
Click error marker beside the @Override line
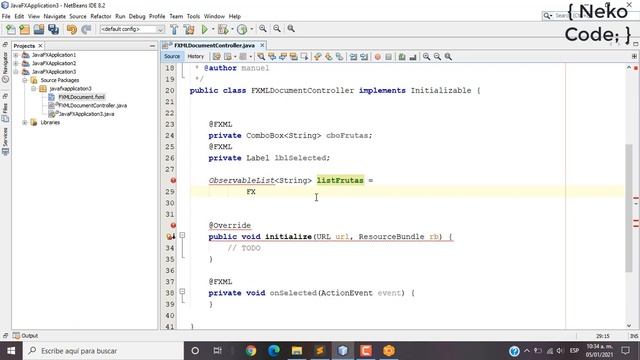coord(173,225)
